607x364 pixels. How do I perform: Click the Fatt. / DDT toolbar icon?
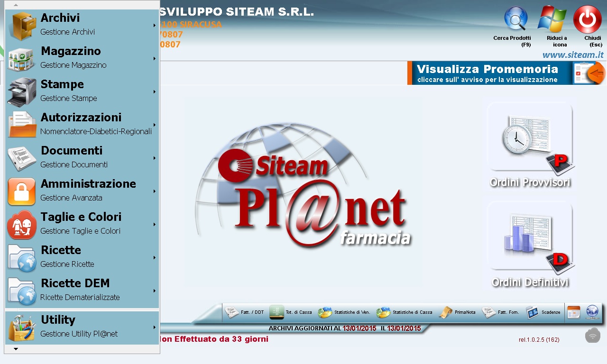232,312
